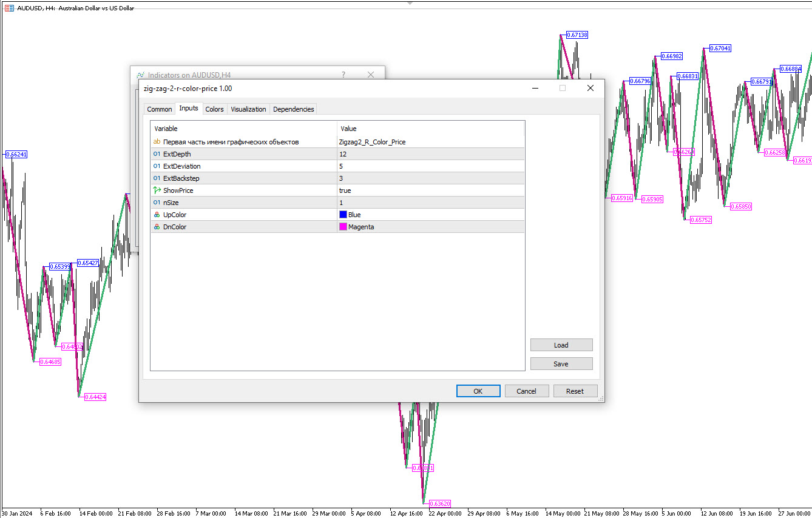Switch to the Common tab
The height and width of the screenshot is (518, 812).
coord(160,109)
